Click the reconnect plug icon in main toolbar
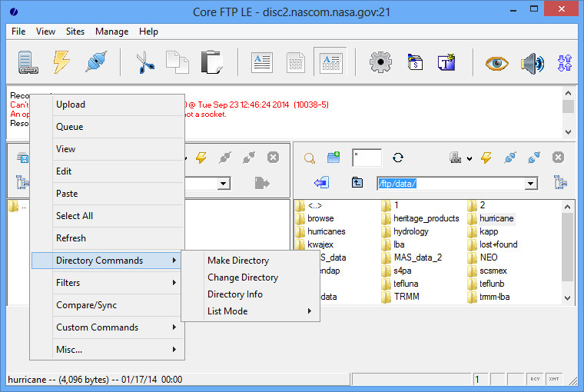584x392 pixels. tap(96, 61)
